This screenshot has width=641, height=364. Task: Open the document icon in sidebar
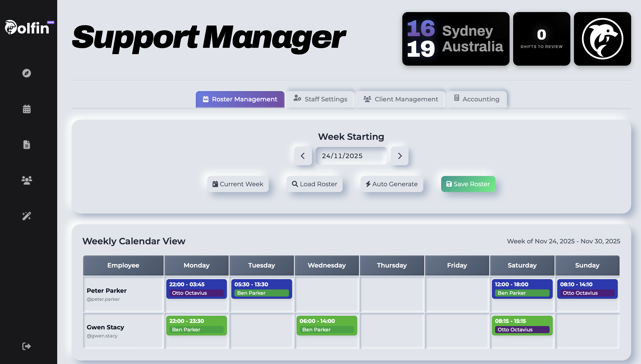tap(27, 145)
